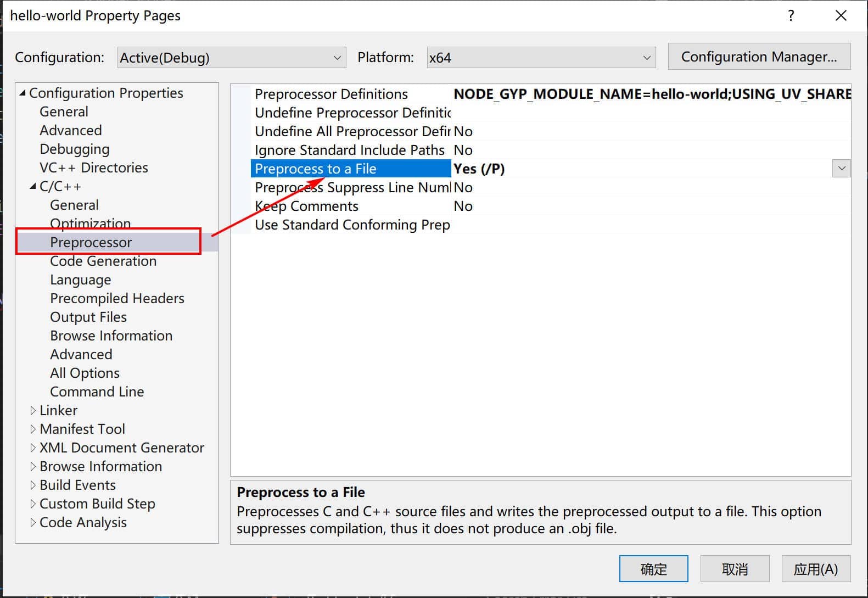Viewport: 868px width, 598px height.
Task: Click the Configuration Manager button
Action: [759, 57]
